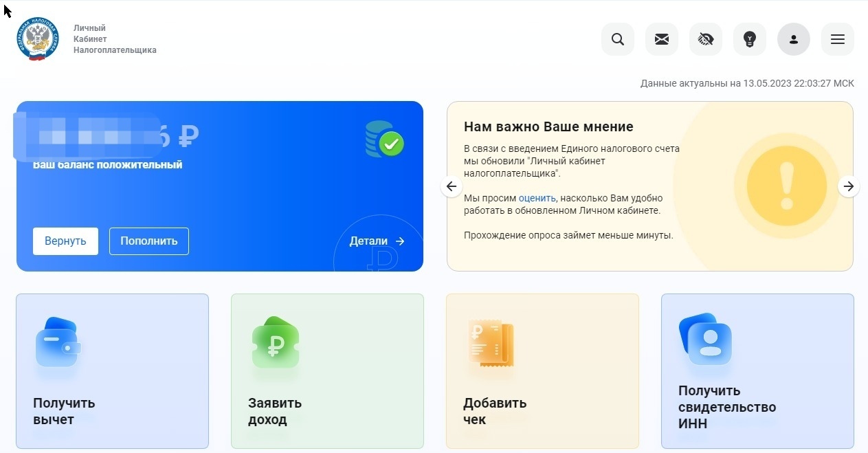Expand the hamburger menu
This screenshot has width=868, height=453.
point(837,39)
